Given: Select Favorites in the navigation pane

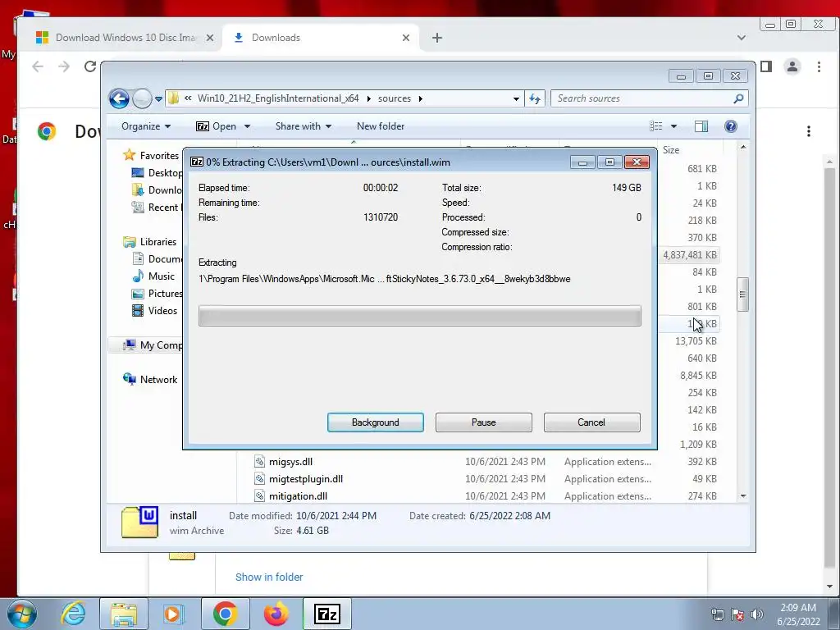Looking at the screenshot, I should click(152, 155).
